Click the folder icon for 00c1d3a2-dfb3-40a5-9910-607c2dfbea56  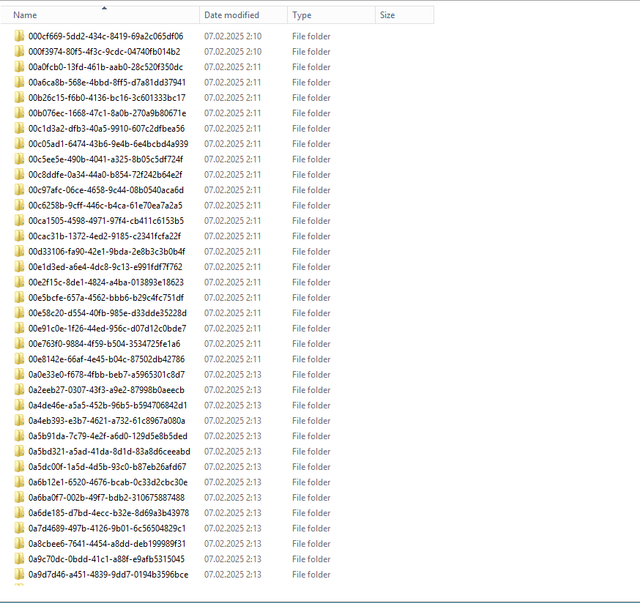19,129
